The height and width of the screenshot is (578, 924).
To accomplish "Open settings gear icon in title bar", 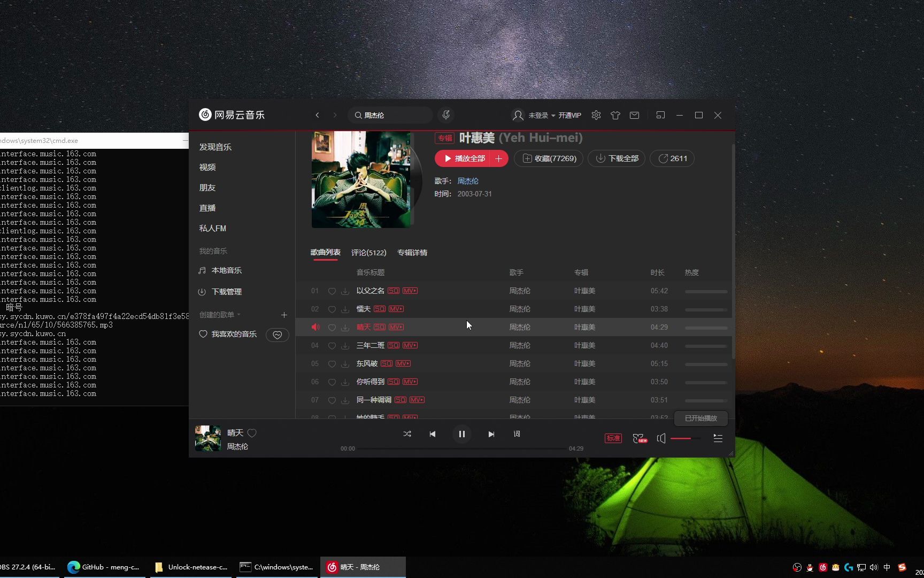I will pyautogui.click(x=596, y=115).
